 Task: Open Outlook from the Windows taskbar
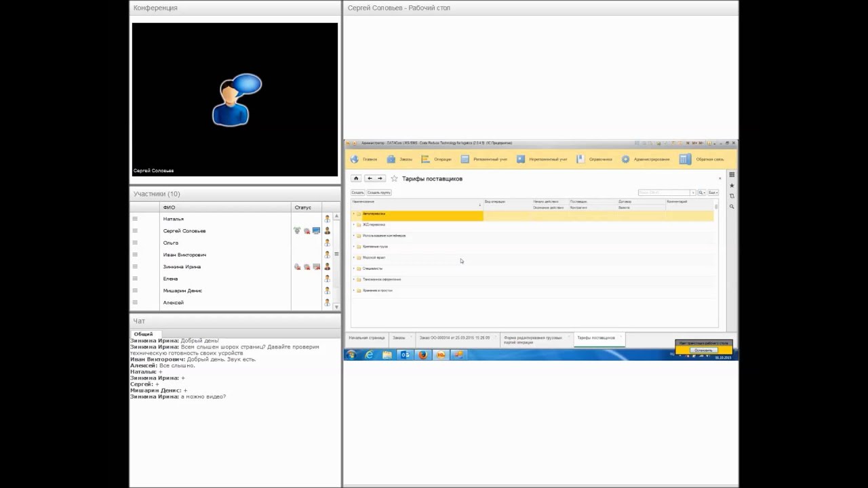405,354
